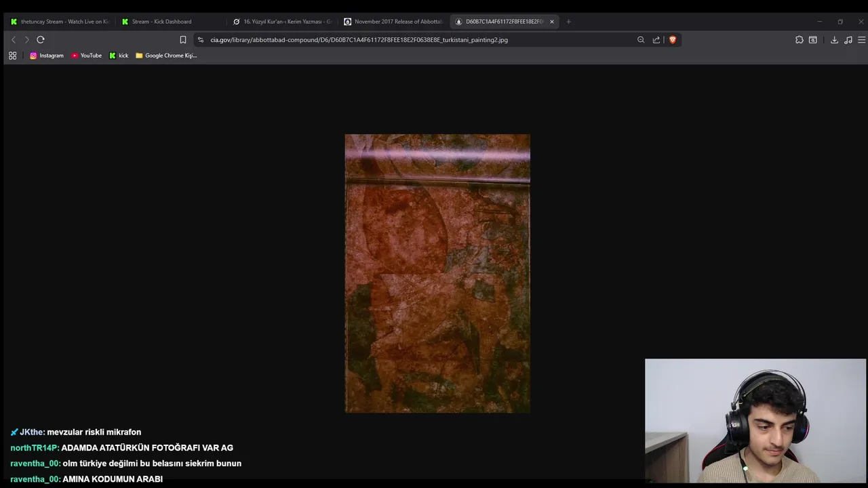Show downloads with the download icon

[x=835, y=40]
